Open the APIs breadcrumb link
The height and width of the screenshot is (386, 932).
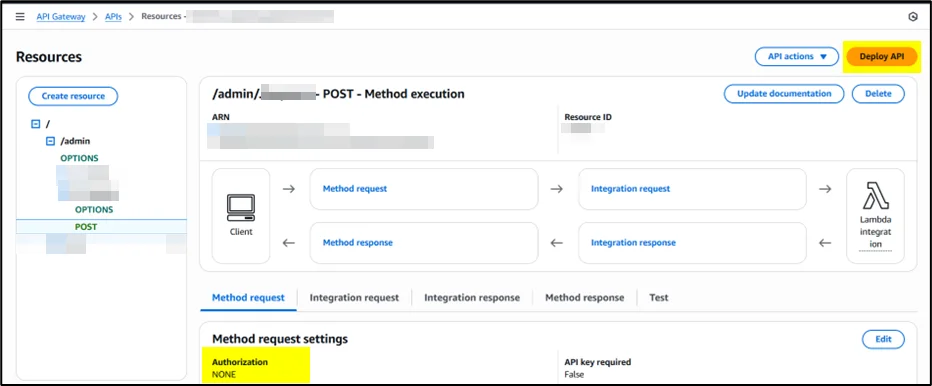114,17
